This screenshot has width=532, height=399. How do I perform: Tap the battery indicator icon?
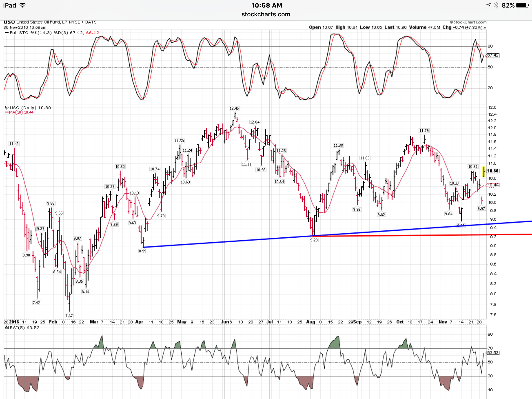tap(522, 5)
